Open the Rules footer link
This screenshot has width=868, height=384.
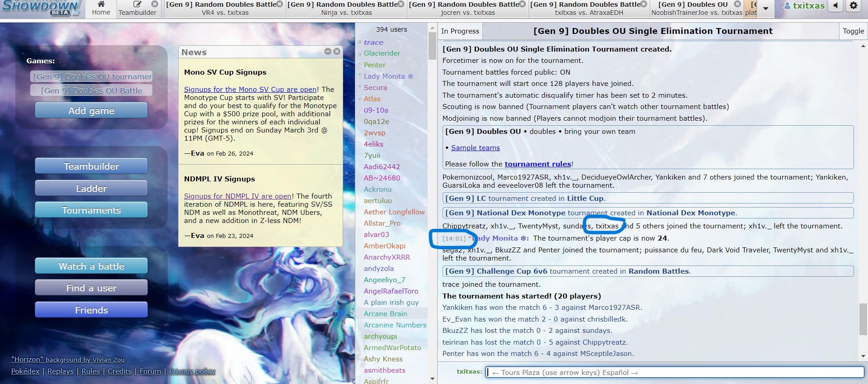(x=90, y=371)
